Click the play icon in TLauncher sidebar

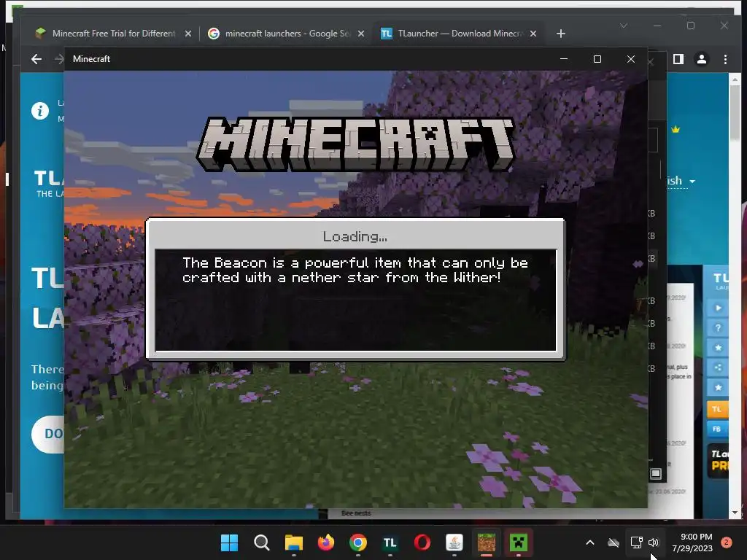click(718, 308)
